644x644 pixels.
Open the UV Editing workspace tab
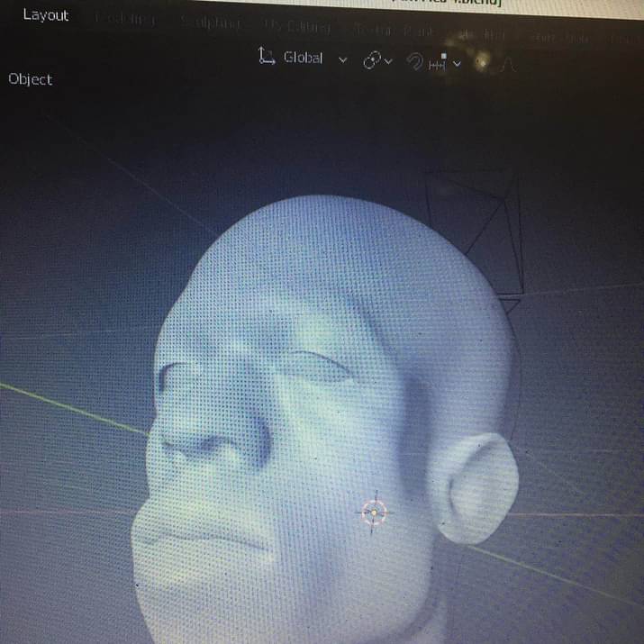click(x=297, y=27)
